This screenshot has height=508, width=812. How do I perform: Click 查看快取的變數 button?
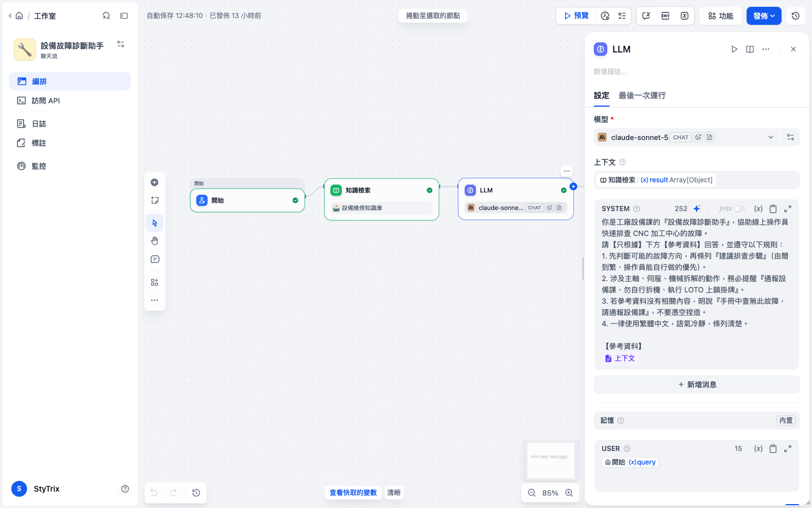tap(354, 493)
